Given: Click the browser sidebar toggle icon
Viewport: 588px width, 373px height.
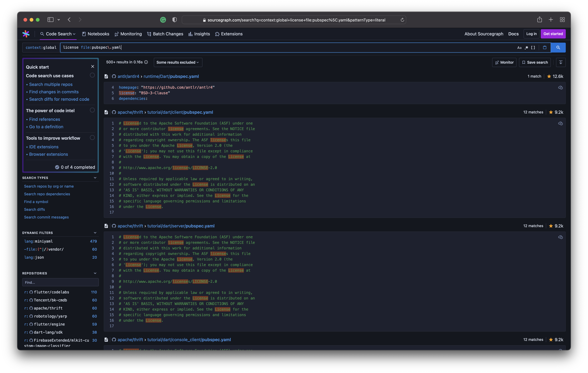Looking at the screenshot, I should point(50,20).
